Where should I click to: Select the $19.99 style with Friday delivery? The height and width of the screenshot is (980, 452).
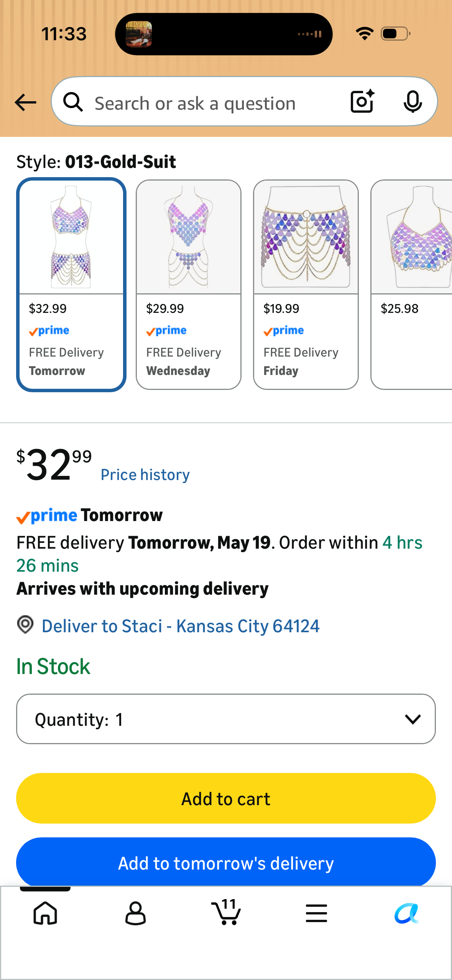306,284
